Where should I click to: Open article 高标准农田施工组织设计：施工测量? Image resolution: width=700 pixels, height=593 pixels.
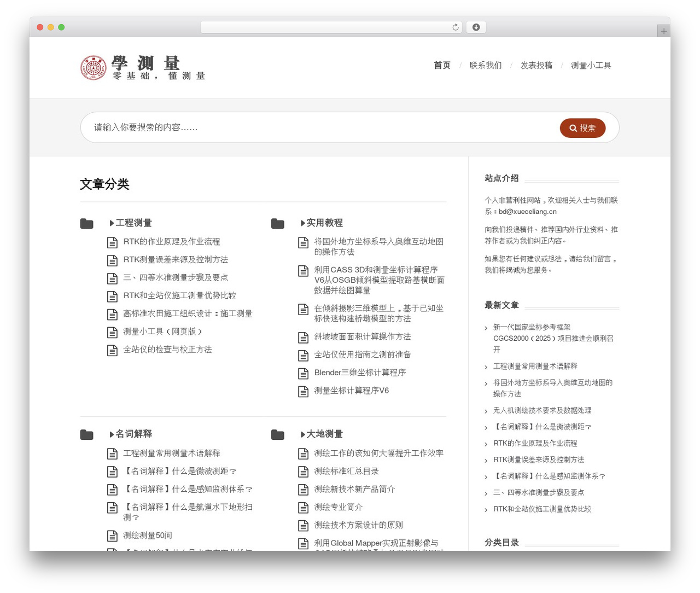coord(188,313)
